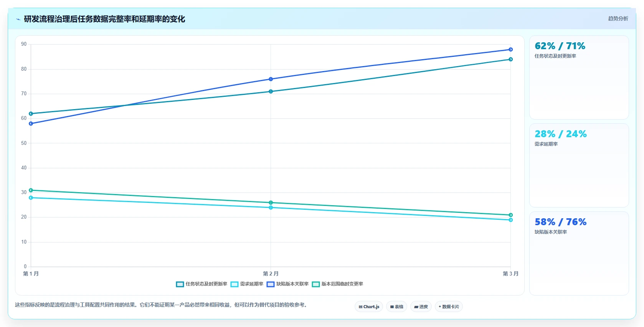Screen dimensions: 644x327
Task: Click the 需求延期率 card label
Action: pyautogui.click(x=546, y=144)
